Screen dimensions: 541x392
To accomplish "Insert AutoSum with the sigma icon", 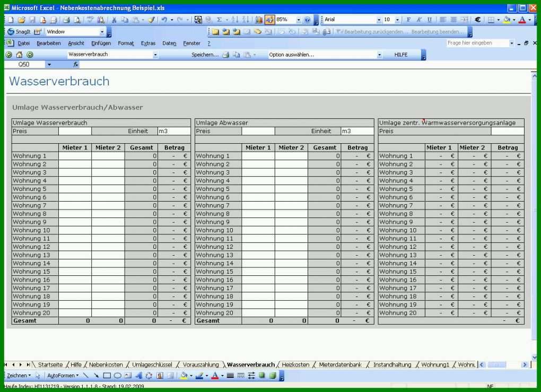I will click(x=219, y=20).
